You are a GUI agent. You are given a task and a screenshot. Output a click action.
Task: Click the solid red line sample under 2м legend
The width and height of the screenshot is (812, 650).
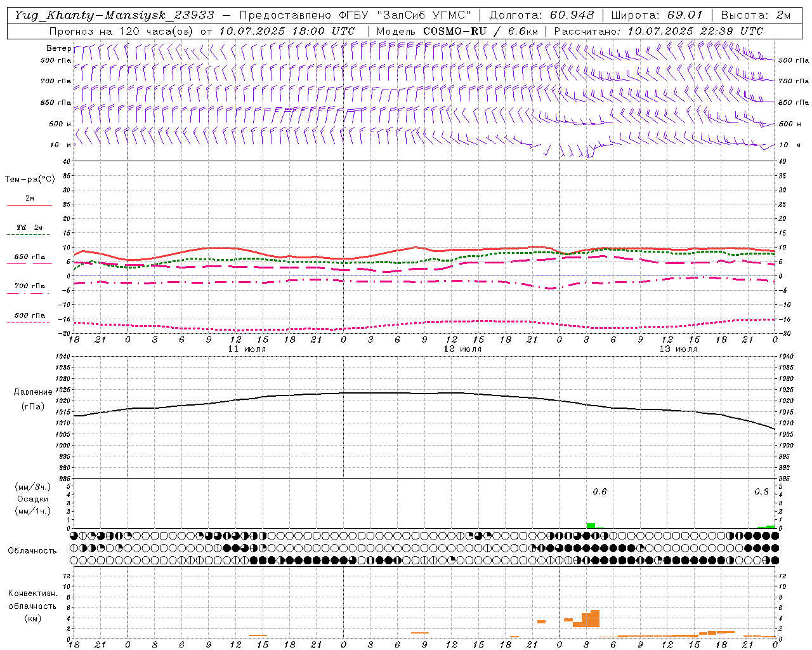[30, 205]
